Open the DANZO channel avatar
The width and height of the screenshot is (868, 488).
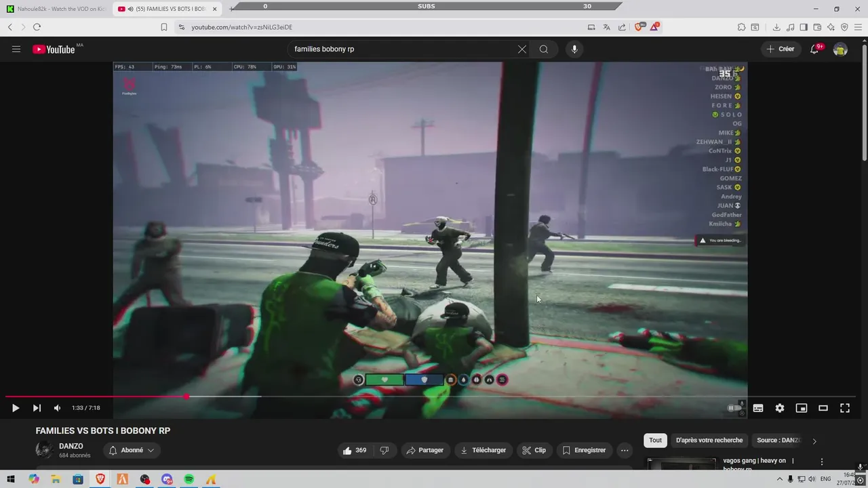pos(44,450)
